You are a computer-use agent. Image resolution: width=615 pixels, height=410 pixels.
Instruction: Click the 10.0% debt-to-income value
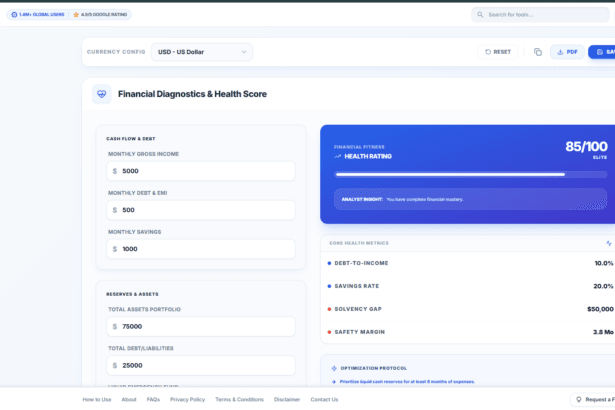604,263
